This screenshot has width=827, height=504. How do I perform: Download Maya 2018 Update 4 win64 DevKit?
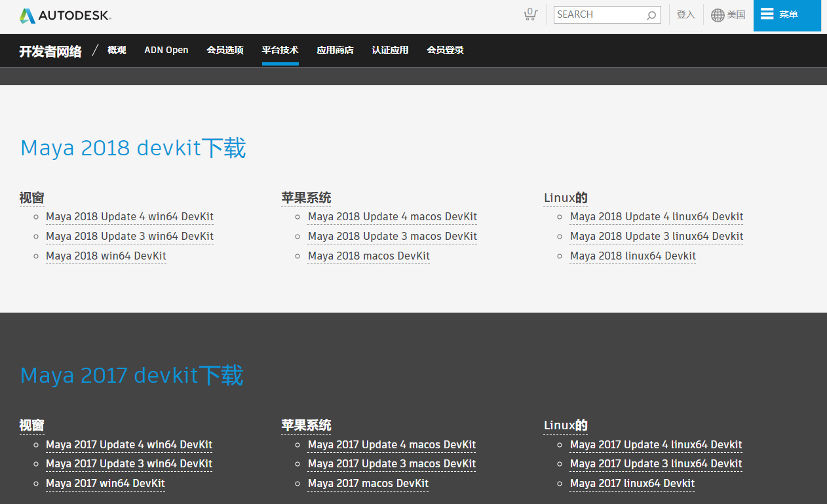coord(129,216)
